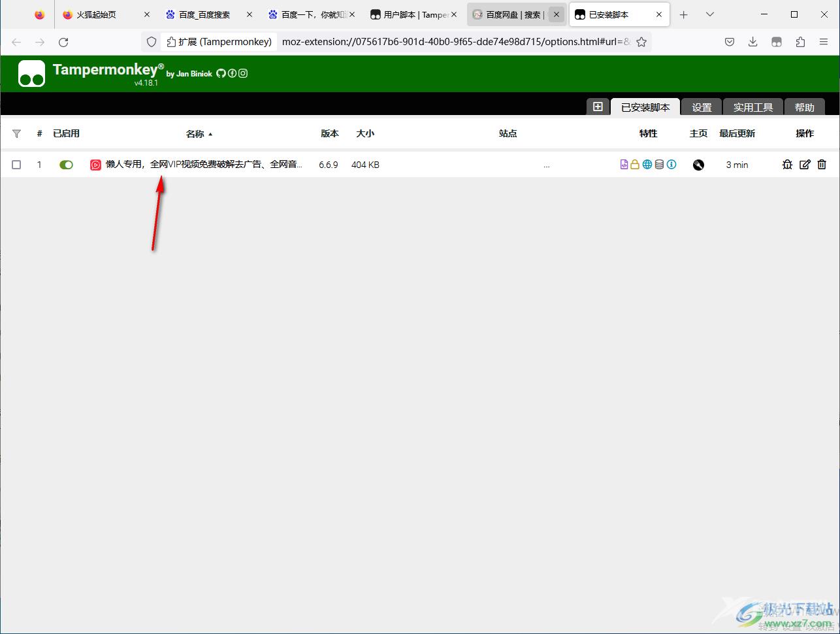The height and width of the screenshot is (634, 840).
Task: Open Firefox downloads arrow icon
Action: coord(753,42)
